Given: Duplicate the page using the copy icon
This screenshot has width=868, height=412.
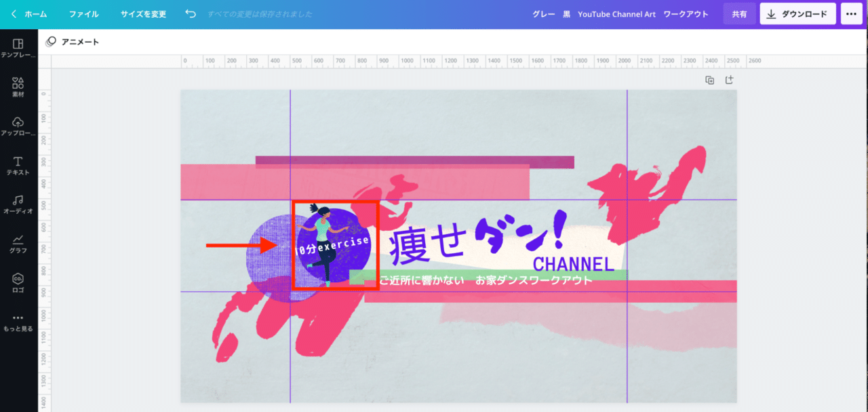Looking at the screenshot, I should pos(709,79).
